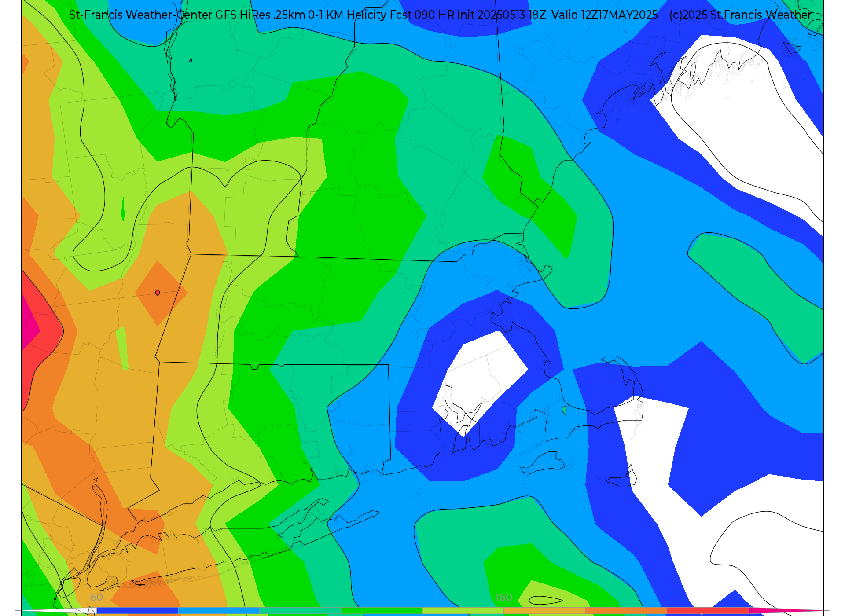This screenshot has height=616, width=845.
Task: Click the amber legend color segment
Action: 544,611
